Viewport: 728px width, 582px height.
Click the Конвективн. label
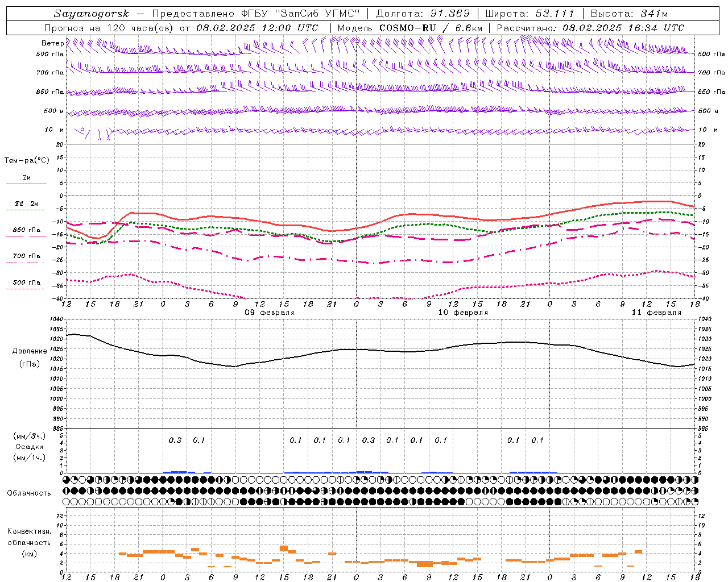point(29,531)
